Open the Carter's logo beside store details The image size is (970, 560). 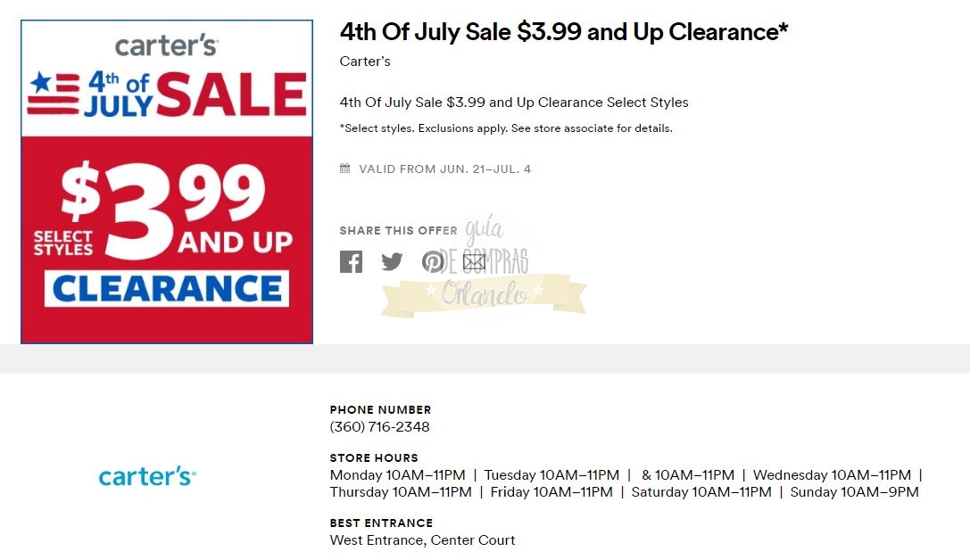click(x=147, y=476)
